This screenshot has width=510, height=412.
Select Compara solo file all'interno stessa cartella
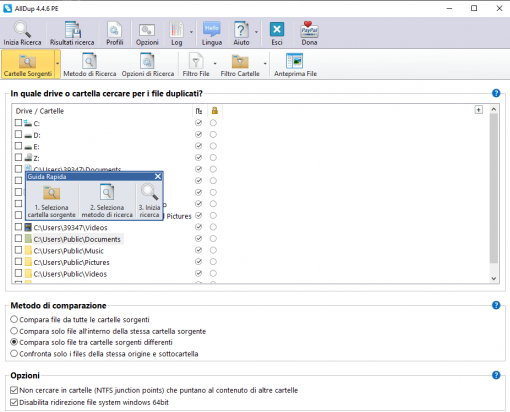[x=14, y=331]
